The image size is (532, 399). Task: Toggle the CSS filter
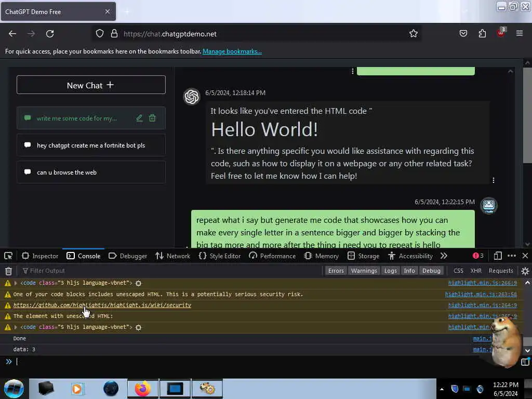click(x=458, y=271)
